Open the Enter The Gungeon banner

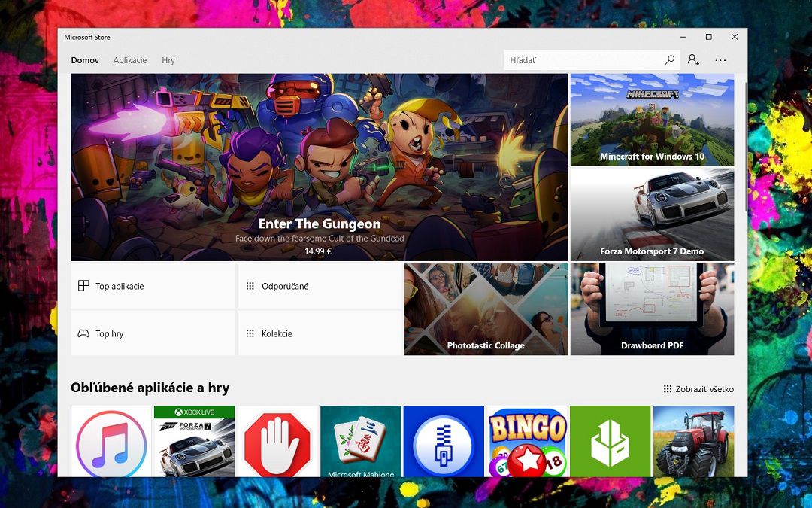tap(320, 167)
